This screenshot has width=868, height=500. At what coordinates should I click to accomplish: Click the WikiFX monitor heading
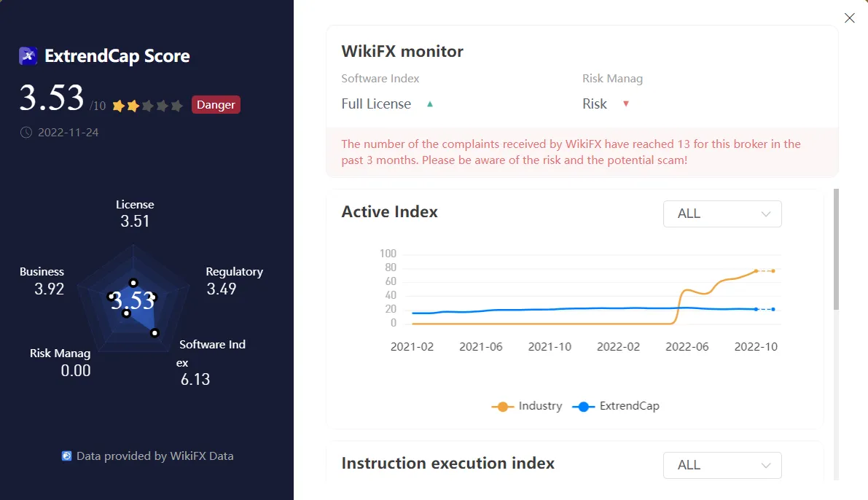coord(402,52)
